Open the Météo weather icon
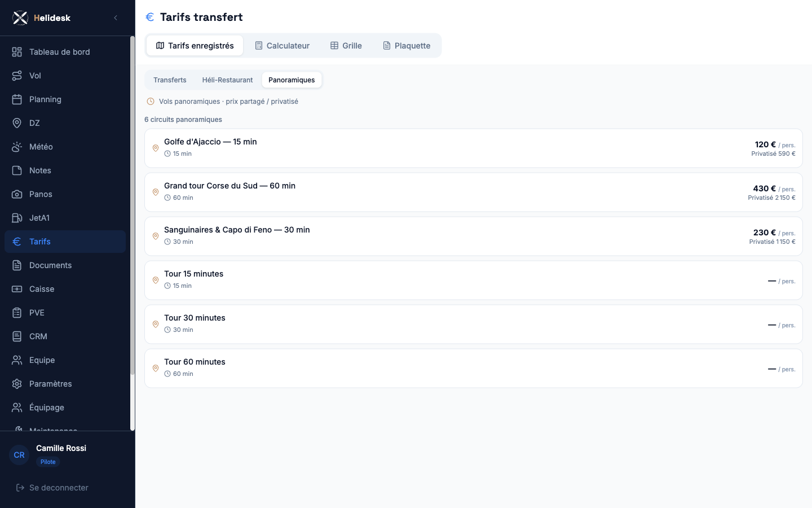Screen dimensions: 812x508 point(17,147)
